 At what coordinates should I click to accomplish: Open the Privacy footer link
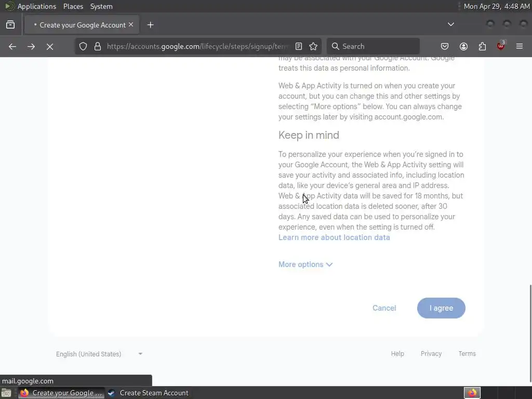pyautogui.click(x=431, y=353)
